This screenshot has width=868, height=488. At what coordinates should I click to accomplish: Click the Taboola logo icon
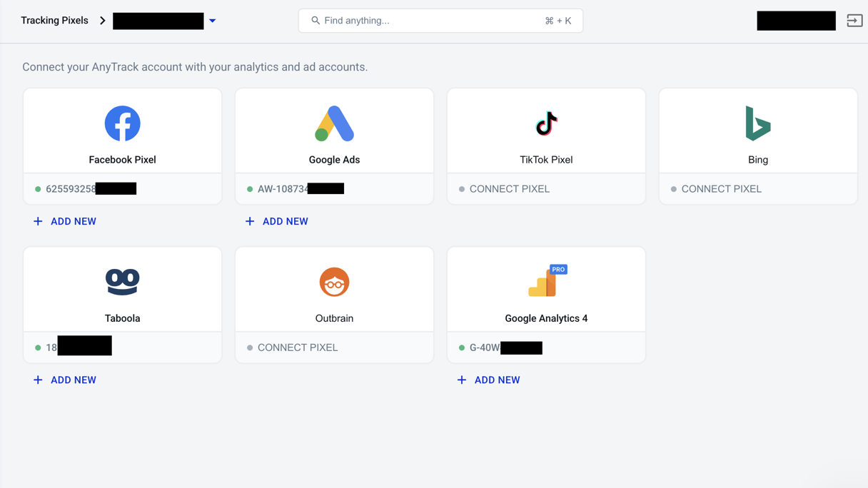(122, 282)
